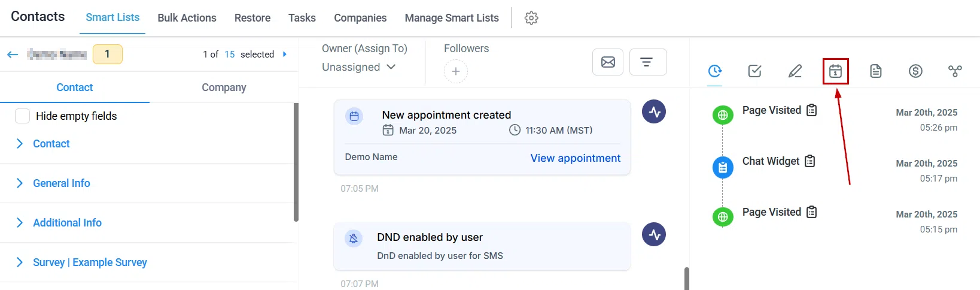Open the Contacts settings gear
Image resolution: width=980 pixels, height=290 pixels.
pos(531,18)
